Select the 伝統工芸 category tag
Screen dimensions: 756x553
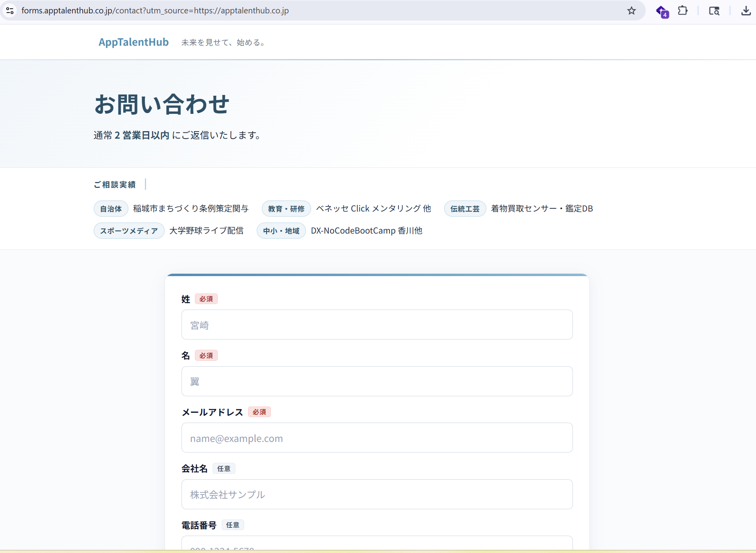pyautogui.click(x=465, y=209)
